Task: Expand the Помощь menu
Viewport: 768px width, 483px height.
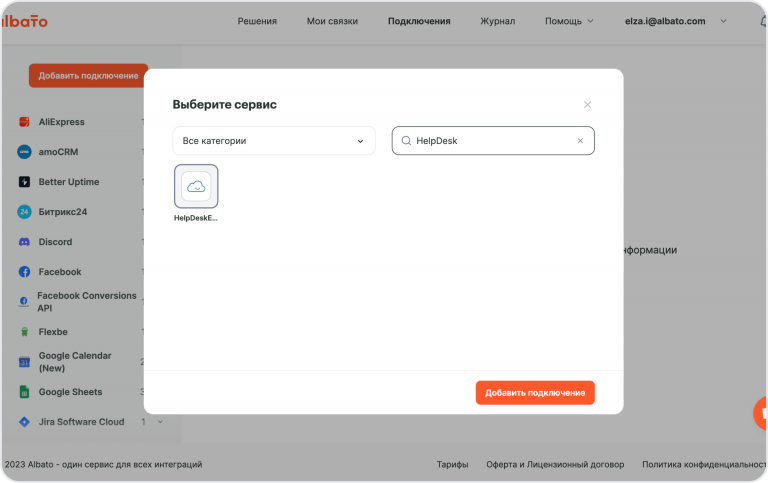Action: (569, 21)
